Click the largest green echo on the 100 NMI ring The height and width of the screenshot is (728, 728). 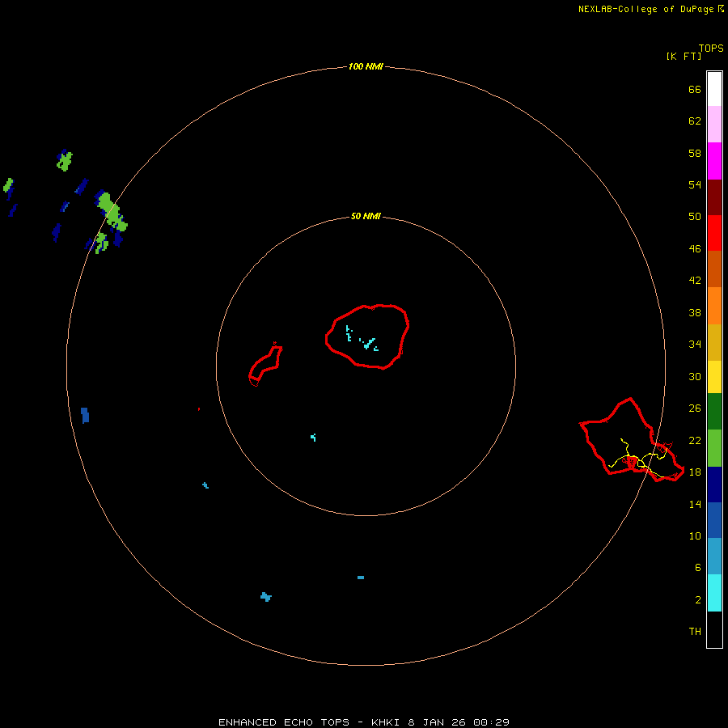[112, 212]
